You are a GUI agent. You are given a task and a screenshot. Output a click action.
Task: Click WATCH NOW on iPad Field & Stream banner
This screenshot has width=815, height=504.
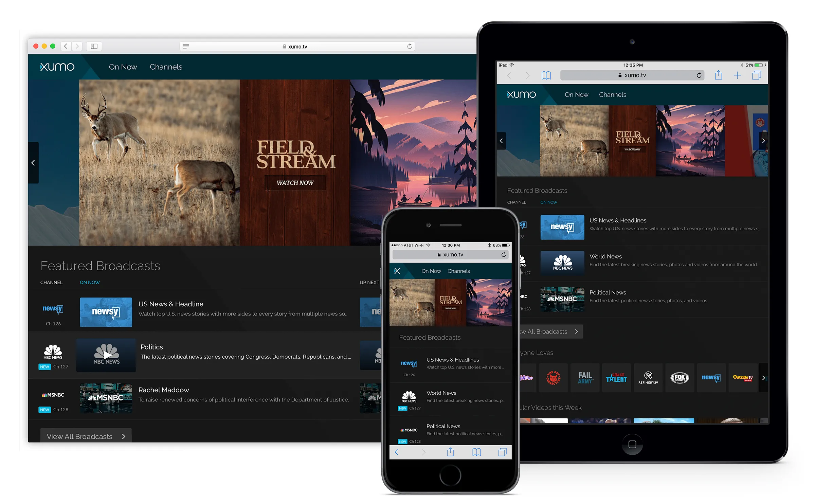632,149
